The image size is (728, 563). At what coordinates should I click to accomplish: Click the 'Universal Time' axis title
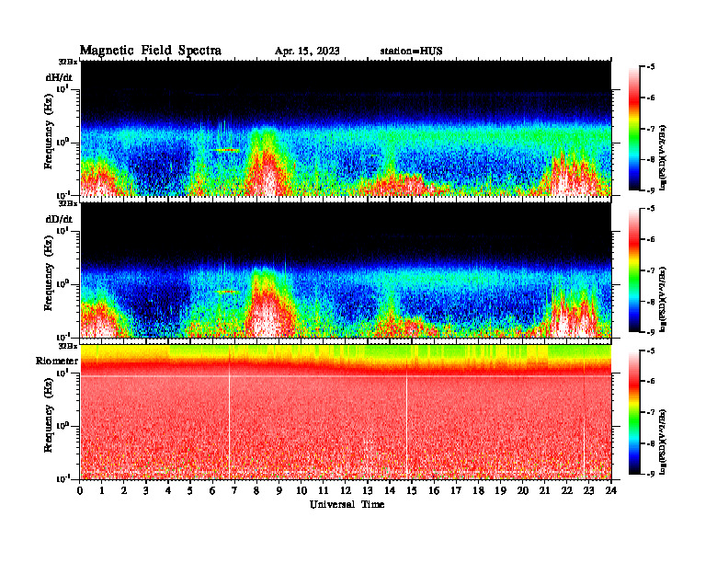347,504
